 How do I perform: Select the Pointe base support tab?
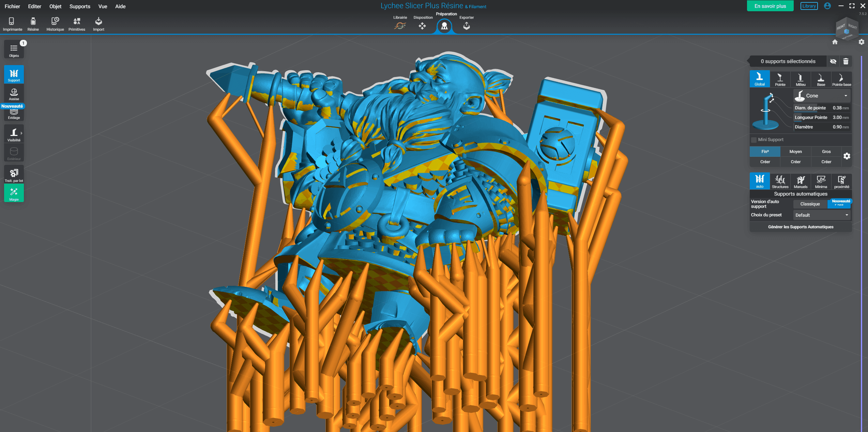pyautogui.click(x=841, y=79)
